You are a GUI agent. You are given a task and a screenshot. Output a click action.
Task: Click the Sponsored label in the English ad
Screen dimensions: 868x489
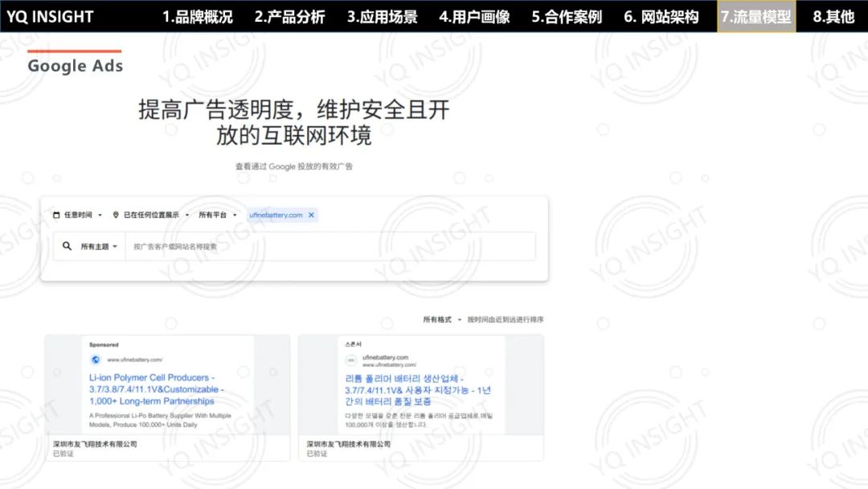(x=104, y=344)
